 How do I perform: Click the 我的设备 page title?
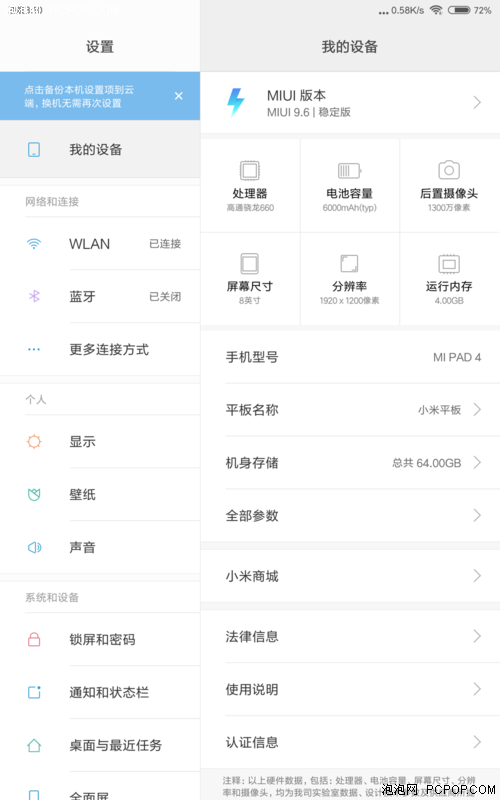349,46
